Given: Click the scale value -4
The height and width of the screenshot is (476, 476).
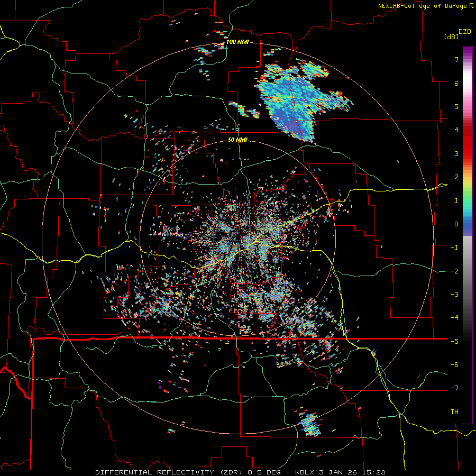Looking at the screenshot, I should [x=454, y=318].
